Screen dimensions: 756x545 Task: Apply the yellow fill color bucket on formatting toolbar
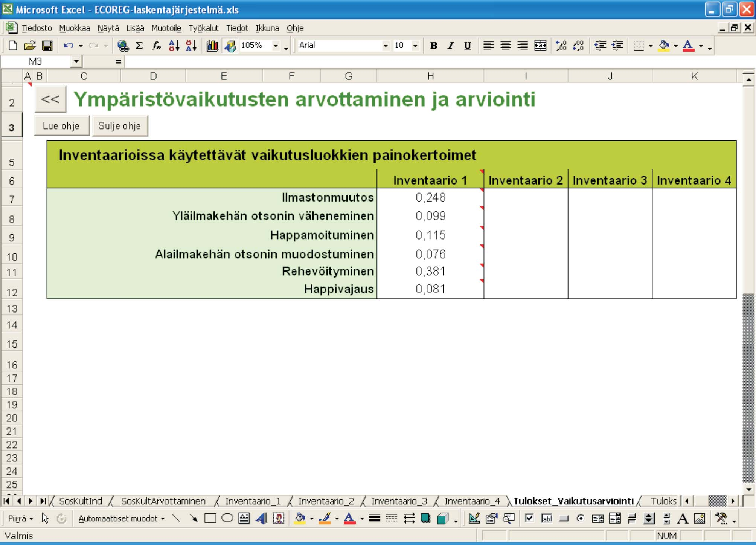(664, 46)
